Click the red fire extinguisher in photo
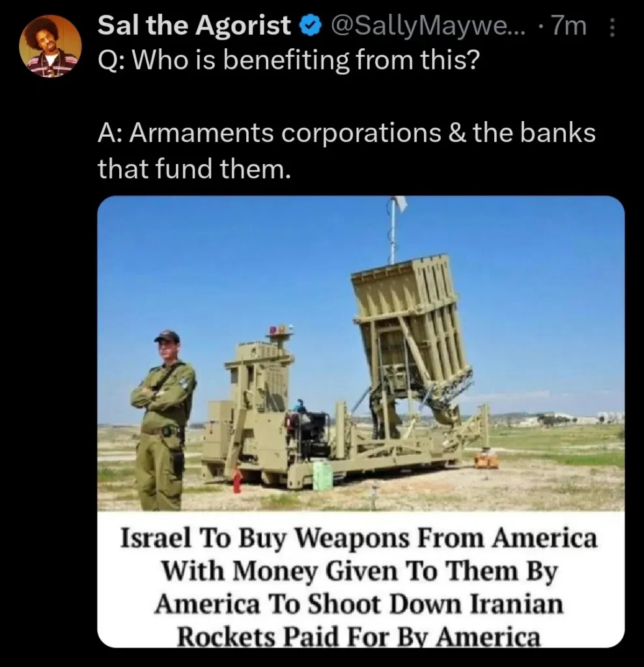644x667 pixels. 238,480
